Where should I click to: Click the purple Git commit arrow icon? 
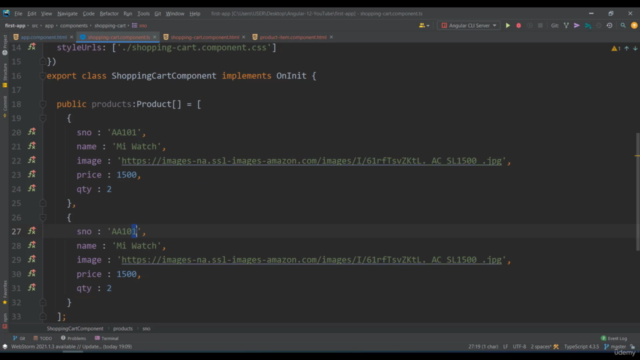point(577,25)
